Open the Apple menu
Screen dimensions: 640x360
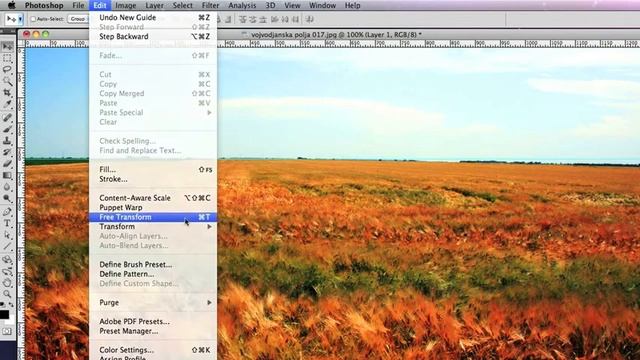(x=12, y=5)
